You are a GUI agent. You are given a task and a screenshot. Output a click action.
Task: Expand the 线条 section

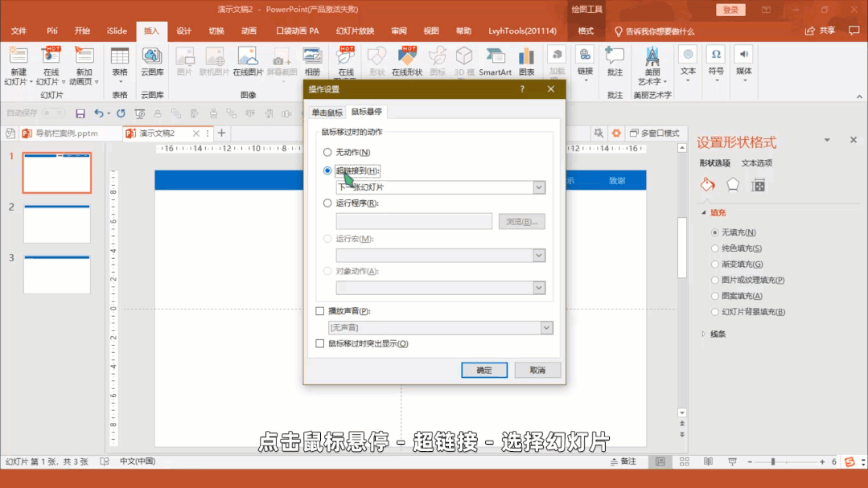coord(704,334)
